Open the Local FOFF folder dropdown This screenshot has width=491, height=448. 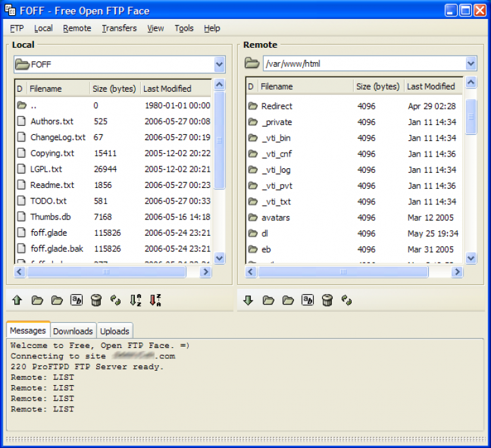(x=219, y=64)
